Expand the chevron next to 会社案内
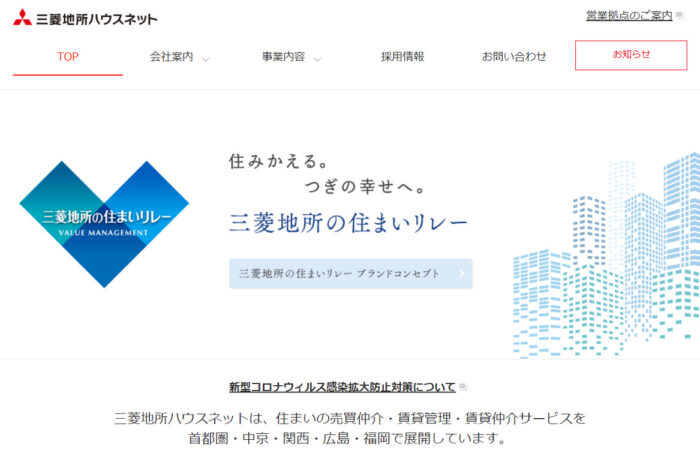The image size is (700, 459). (x=205, y=59)
